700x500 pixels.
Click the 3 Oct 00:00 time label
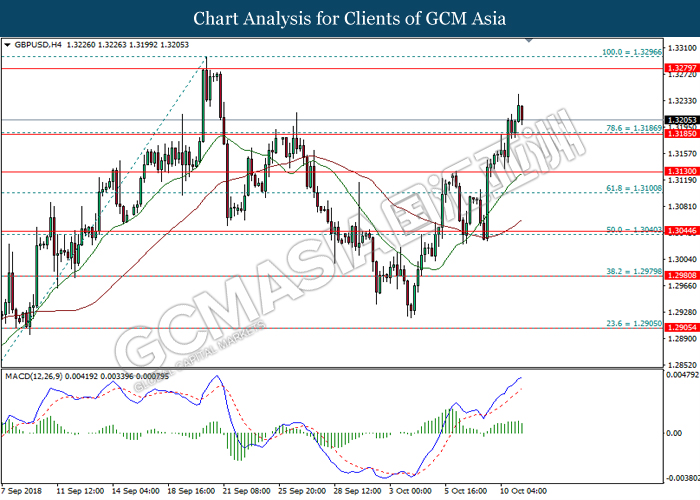tap(410, 491)
